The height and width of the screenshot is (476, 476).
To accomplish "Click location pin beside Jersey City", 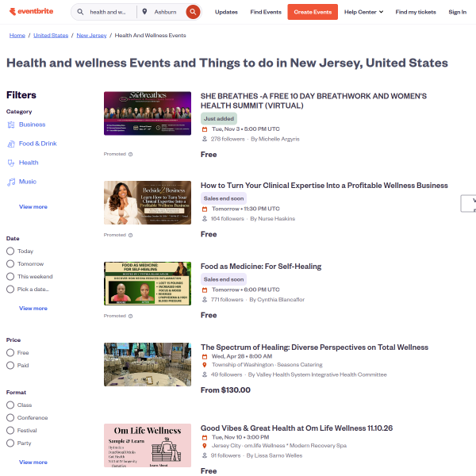I will click(205, 446).
